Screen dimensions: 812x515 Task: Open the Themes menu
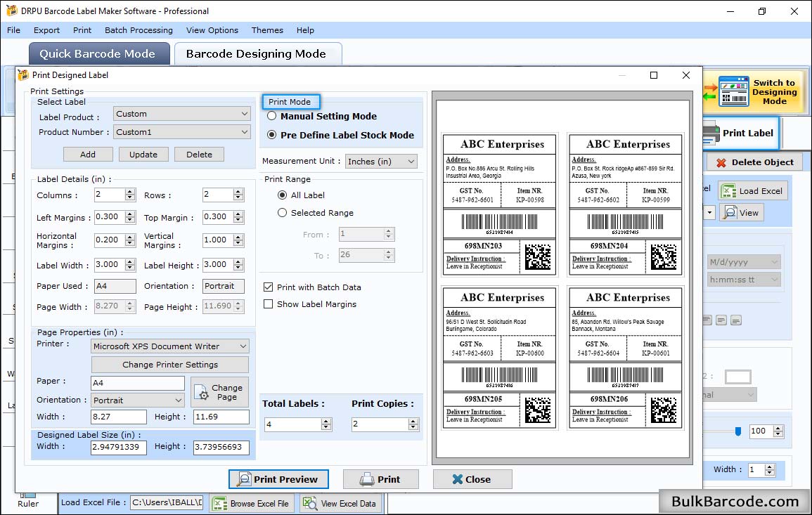point(267,30)
